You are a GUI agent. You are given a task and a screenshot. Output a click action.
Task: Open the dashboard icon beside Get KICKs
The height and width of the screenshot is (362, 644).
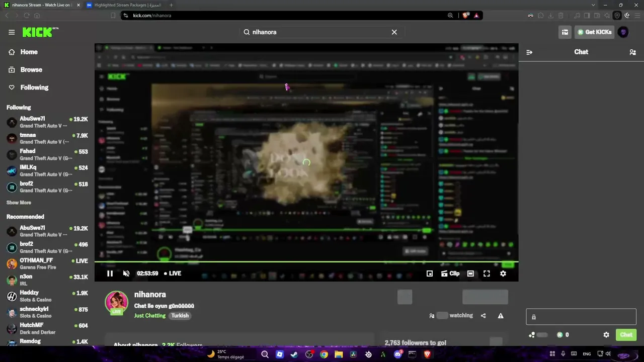565,32
